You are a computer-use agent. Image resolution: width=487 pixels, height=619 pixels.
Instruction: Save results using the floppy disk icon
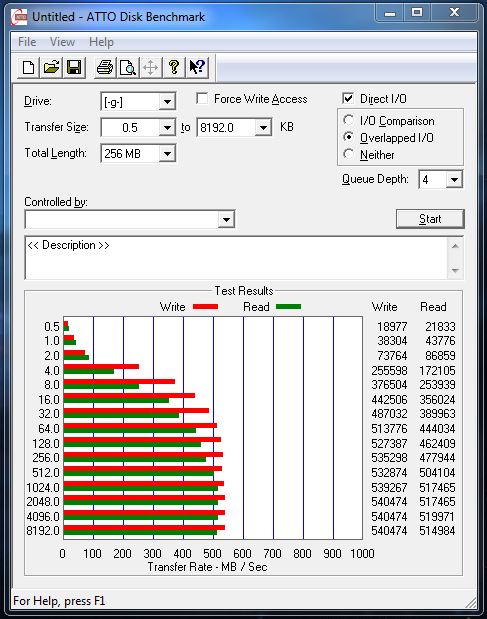click(74, 68)
